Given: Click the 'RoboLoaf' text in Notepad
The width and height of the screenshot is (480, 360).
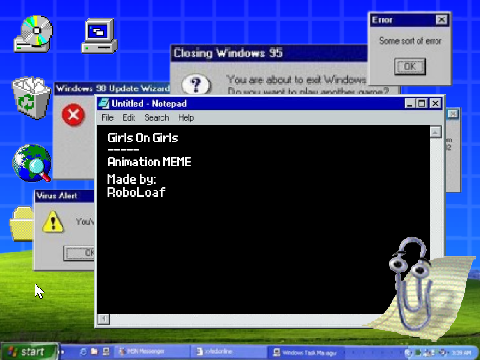Looking at the screenshot, I should pos(136,192).
